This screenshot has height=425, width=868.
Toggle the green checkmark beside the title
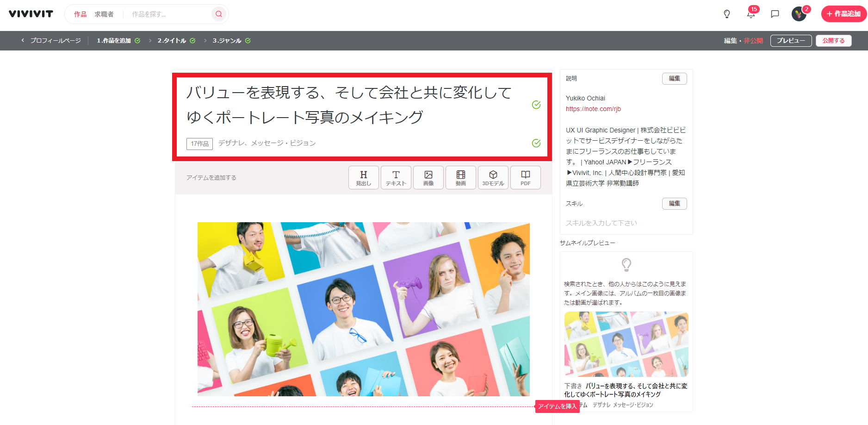click(x=536, y=105)
